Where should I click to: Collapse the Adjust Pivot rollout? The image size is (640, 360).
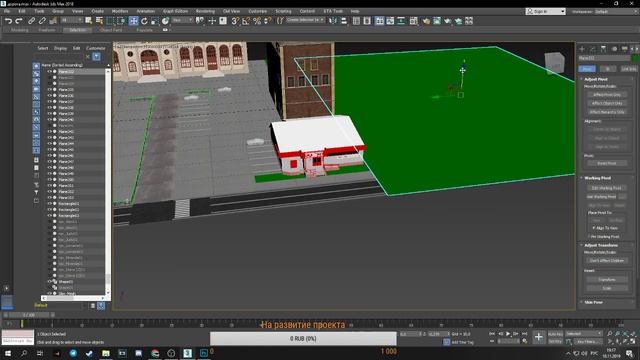click(x=596, y=79)
